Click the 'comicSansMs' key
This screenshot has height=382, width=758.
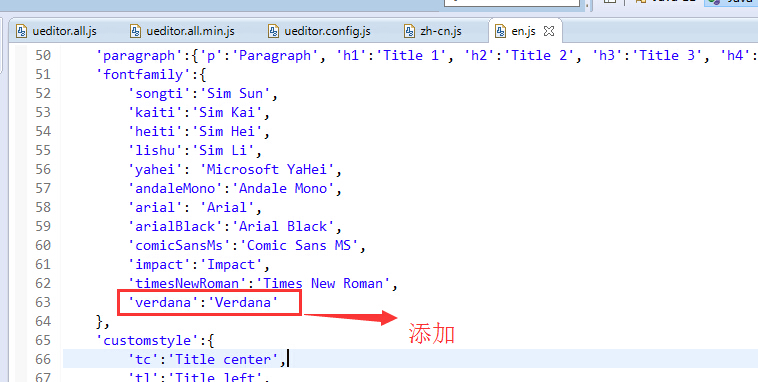pos(179,246)
